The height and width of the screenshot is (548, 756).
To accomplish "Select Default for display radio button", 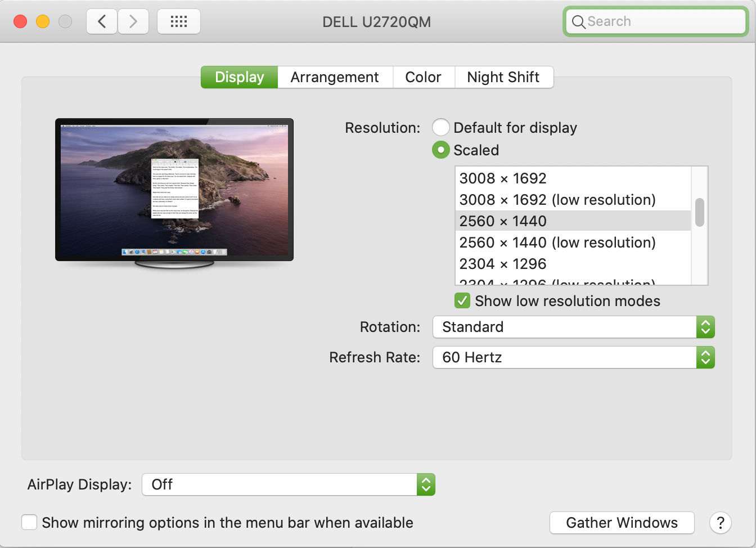I will pyautogui.click(x=441, y=127).
